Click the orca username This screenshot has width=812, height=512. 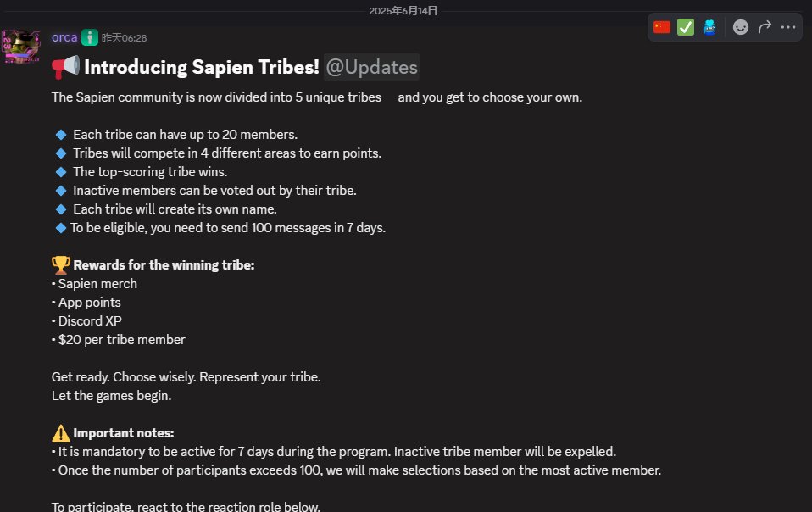click(64, 37)
